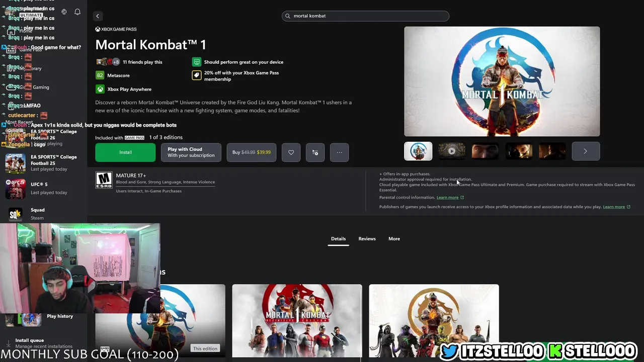Switch to the Details tab
This screenshot has width=644, height=362.
coord(338,239)
